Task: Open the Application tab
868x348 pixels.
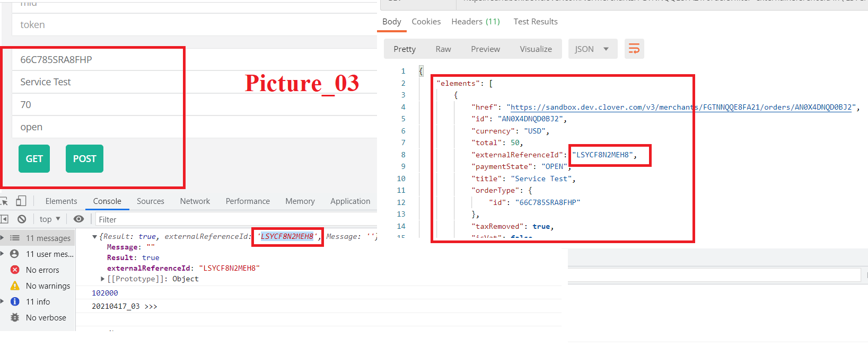Action: click(x=350, y=201)
